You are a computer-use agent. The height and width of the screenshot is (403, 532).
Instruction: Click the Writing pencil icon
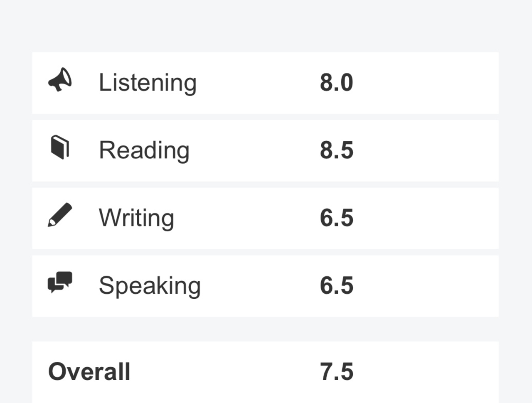60,215
